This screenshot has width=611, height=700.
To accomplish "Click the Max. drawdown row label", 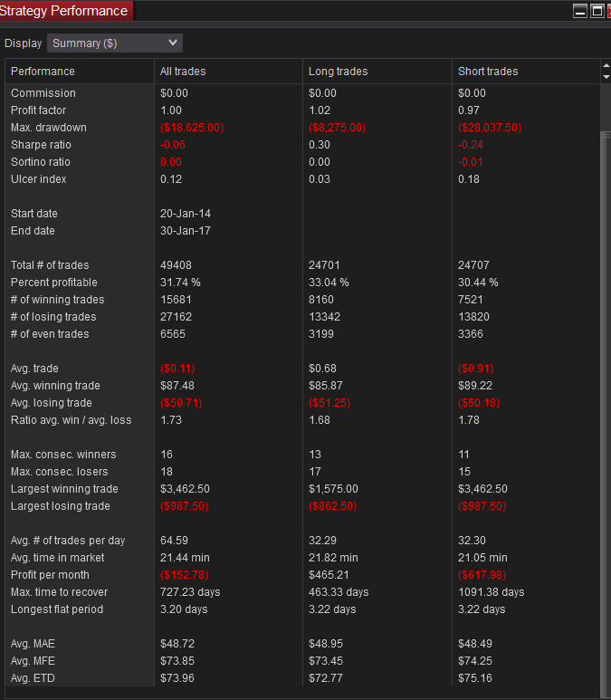I will coord(49,128).
